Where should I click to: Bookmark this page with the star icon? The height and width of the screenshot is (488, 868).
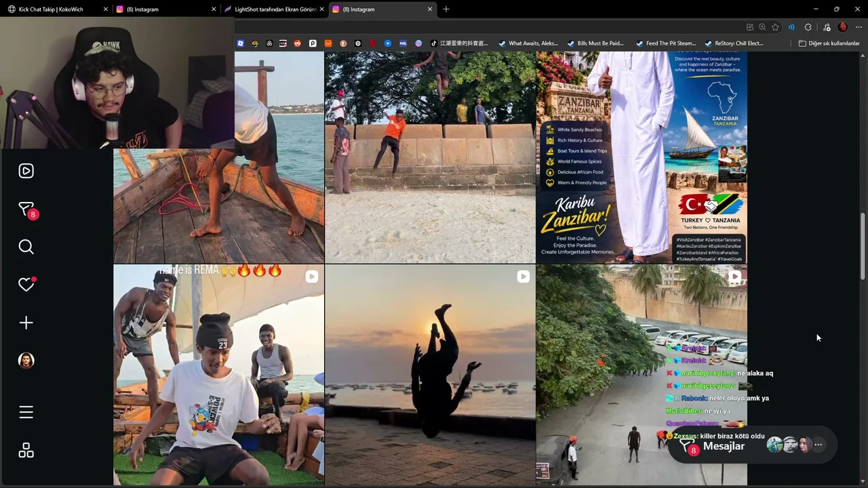click(x=775, y=27)
